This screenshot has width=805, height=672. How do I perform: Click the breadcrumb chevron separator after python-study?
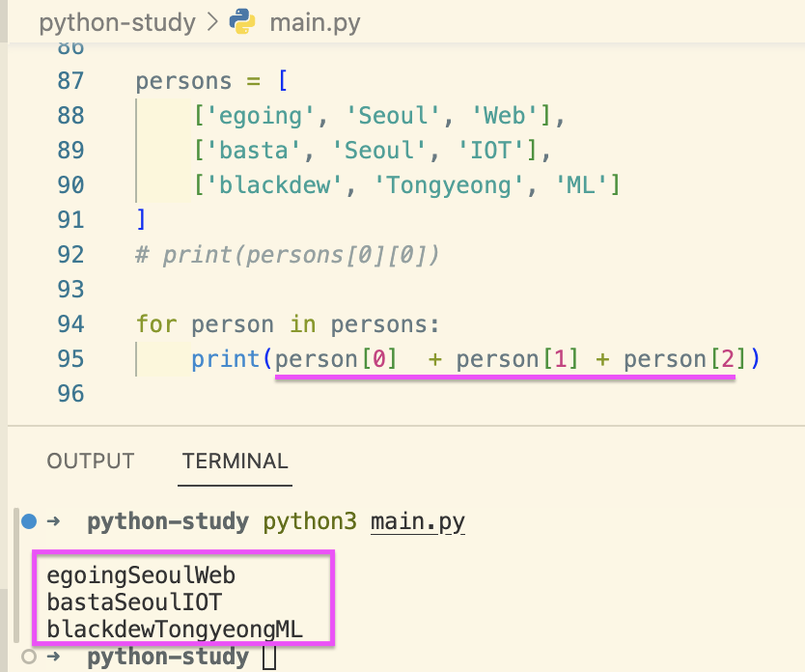212,22
